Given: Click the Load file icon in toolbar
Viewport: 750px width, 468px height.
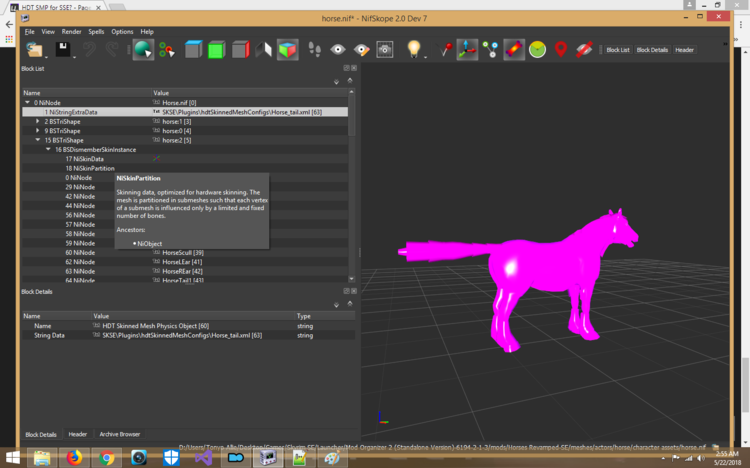Looking at the screenshot, I should (x=34, y=49).
